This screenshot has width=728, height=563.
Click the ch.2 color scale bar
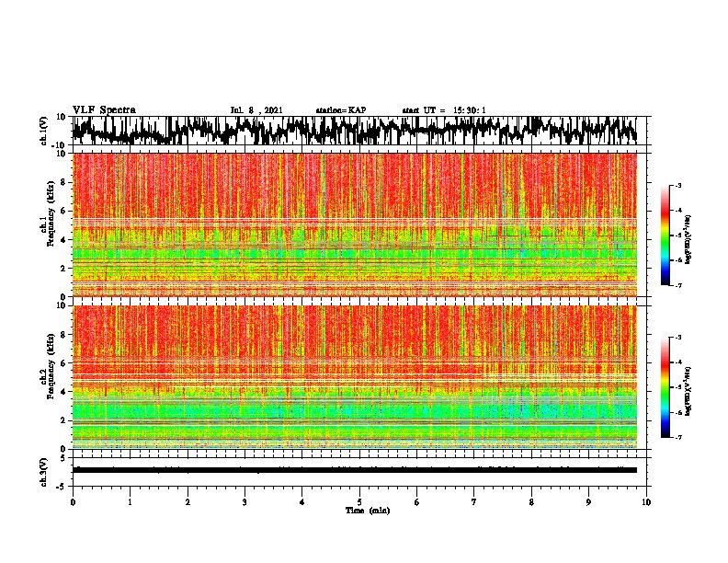(665, 387)
